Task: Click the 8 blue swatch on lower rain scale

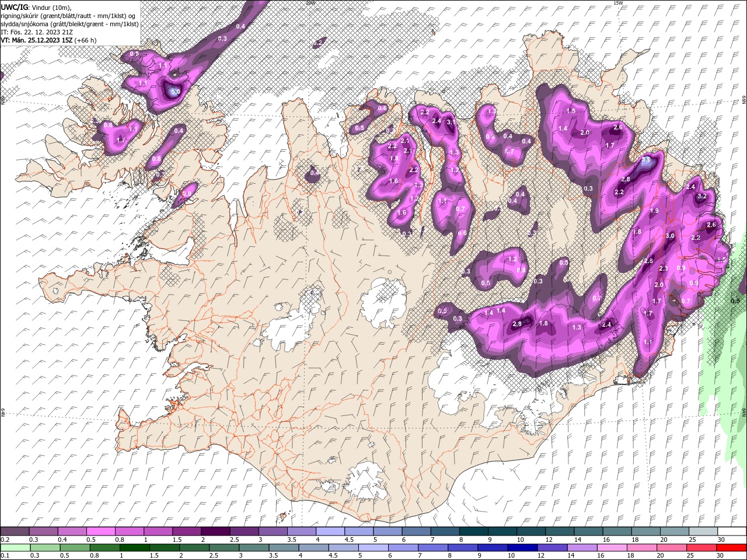Action: pyautogui.click(x=463, y=547)
